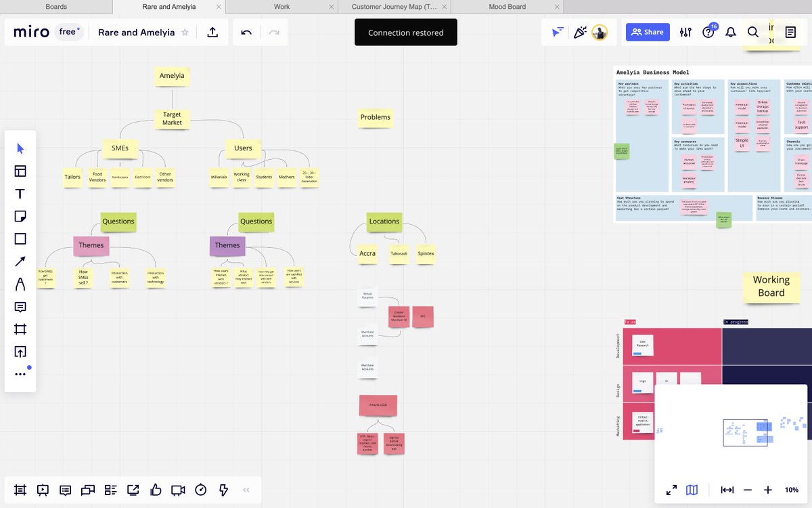Star the Rare and Amelyia board
The height and width of the screenshot is (508, 812).
point(185,33)
